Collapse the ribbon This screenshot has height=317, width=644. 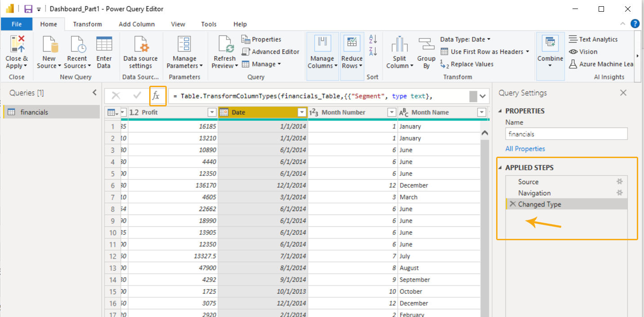tap(622, 24)
